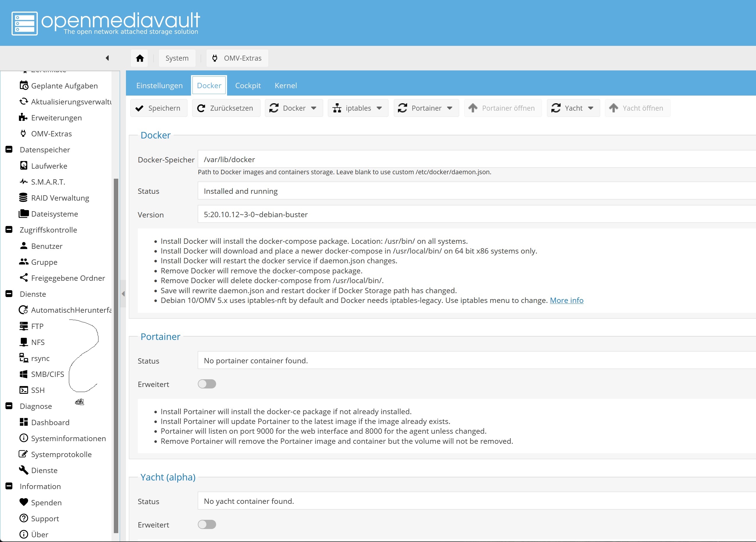Viewport: 756px width, 542px height.
Task: Click the Docker Status field
Action: click(477, 191)
